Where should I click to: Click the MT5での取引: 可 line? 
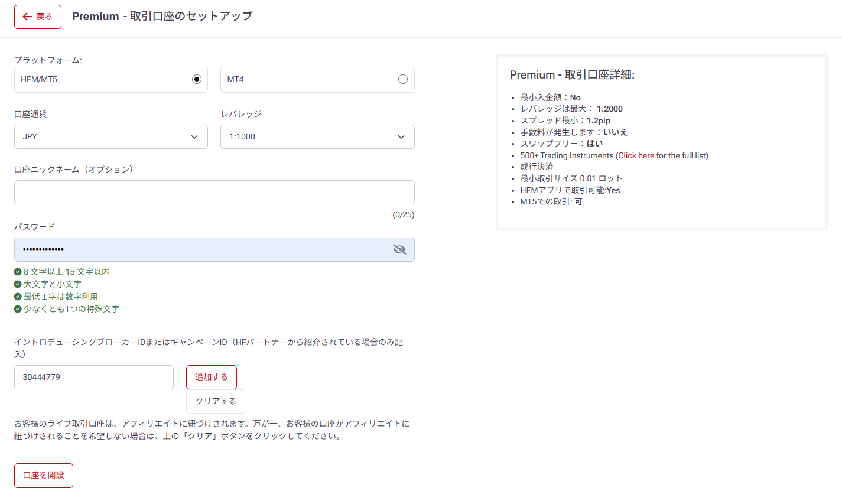coord(551,201)
